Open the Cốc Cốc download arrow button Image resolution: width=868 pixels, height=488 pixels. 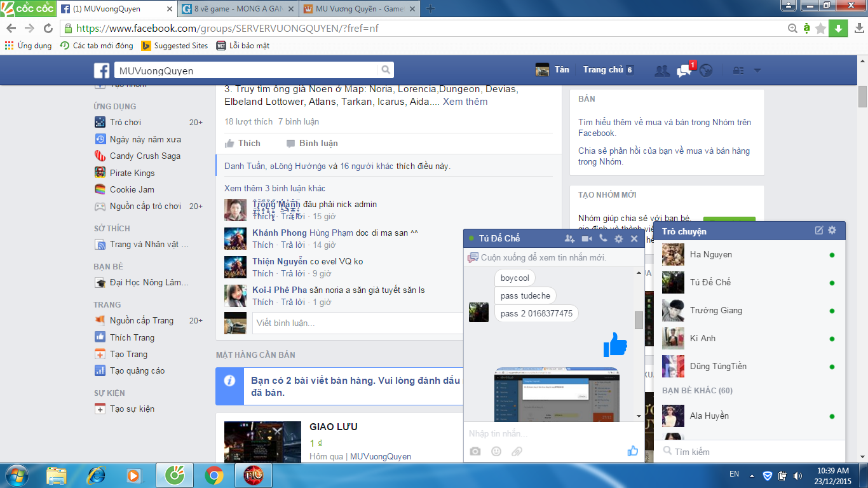pos(838,28)
